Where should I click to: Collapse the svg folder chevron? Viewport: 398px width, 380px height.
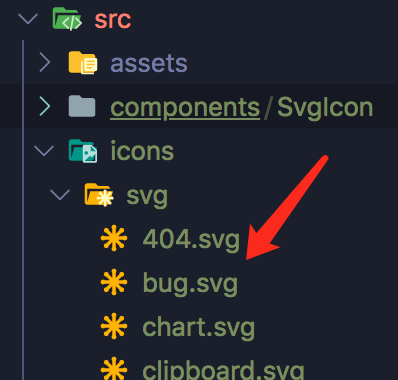coord(60,195)
